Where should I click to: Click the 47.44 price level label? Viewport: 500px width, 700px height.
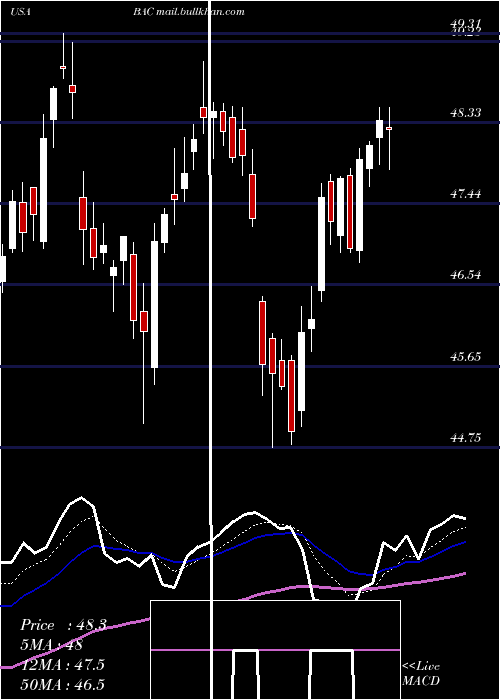(x=466, y=194)
